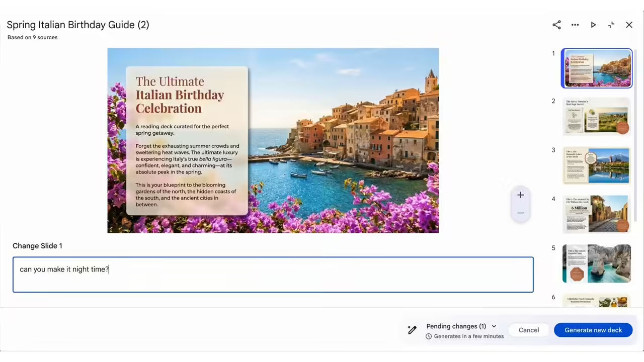Screen dimensions: 644x362
Task: Zoom in with the plus button
Action: pyautogui.click(x=521, y=195)
